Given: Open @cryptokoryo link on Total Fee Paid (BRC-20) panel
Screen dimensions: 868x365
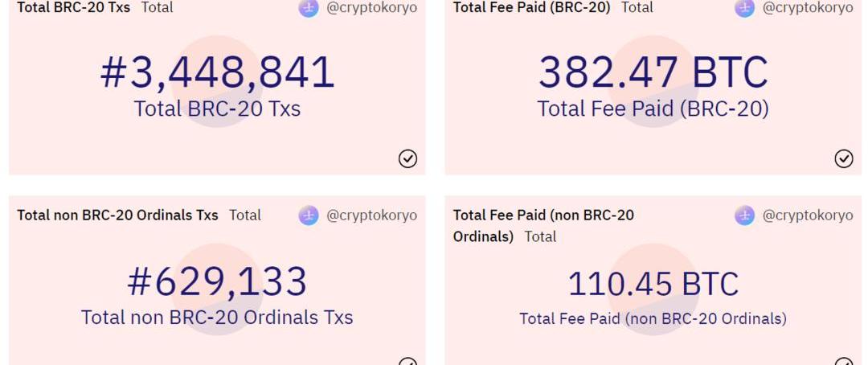Looking at the screenshot, I should (808, 8).
